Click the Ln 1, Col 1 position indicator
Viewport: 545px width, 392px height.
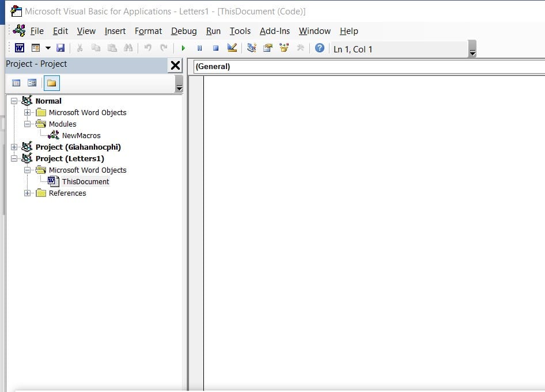[353, 50]
